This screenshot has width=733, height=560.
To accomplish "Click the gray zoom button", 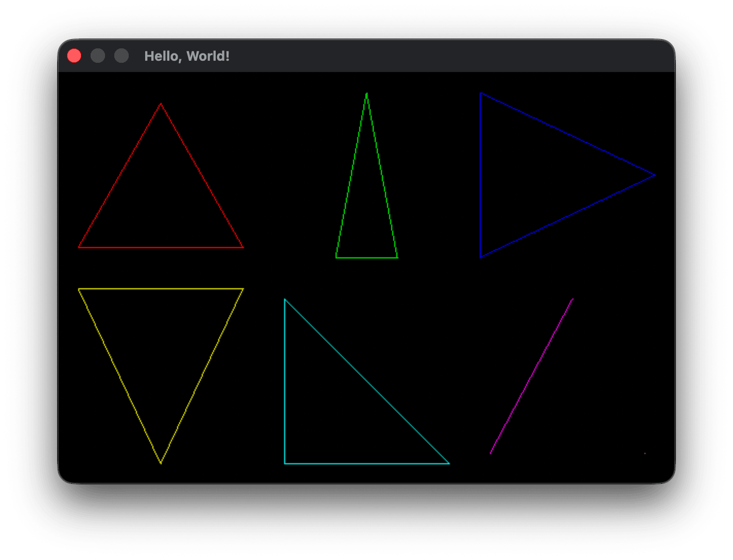I will (x=121, y=55).
